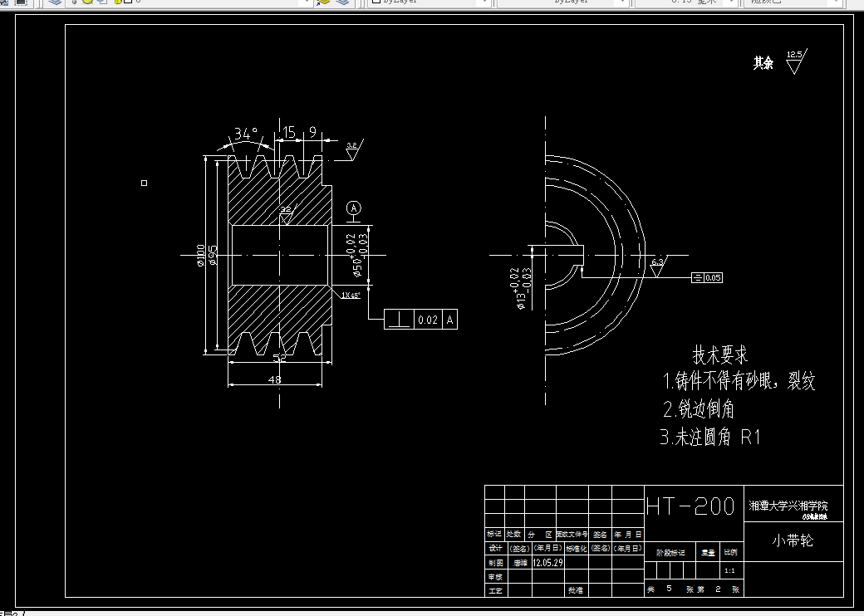Select the 12.5 surface roughness symbol
The width and height of the screenshot is (864, 616).
click(796, 61)
